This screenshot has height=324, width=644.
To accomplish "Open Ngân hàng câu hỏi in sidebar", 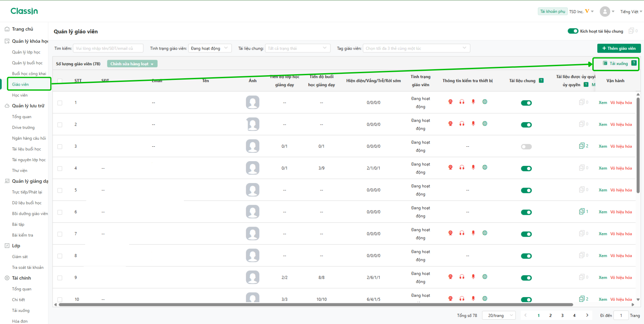I will tap(29, 138).
